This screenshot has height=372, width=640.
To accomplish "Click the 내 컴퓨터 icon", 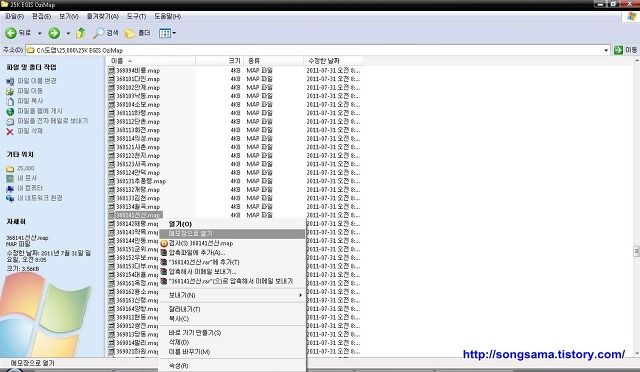I will (10, 188).
